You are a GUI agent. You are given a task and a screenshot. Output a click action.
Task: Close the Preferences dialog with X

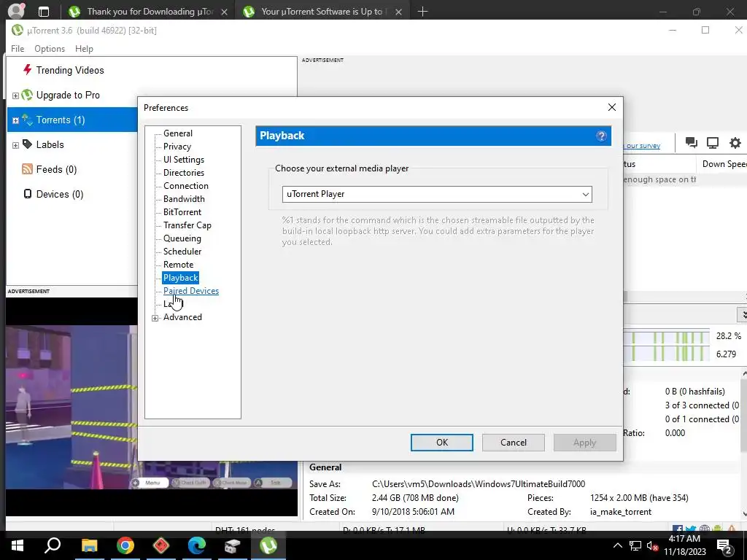tap(612, 108)
